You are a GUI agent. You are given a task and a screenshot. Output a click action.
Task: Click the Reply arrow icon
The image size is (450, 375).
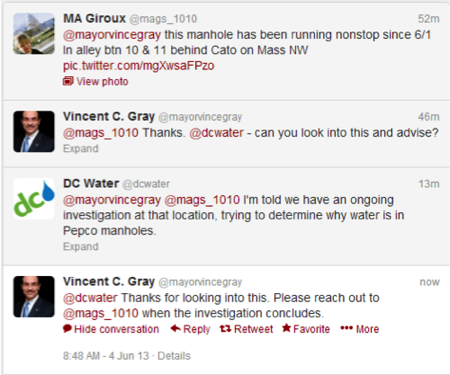coord(175,329)
